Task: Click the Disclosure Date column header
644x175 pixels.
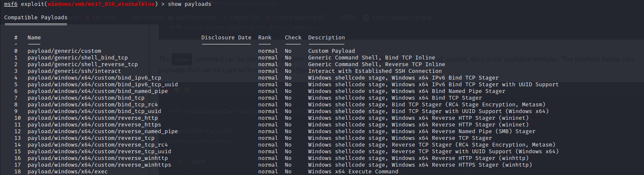Action: (226, 38)
